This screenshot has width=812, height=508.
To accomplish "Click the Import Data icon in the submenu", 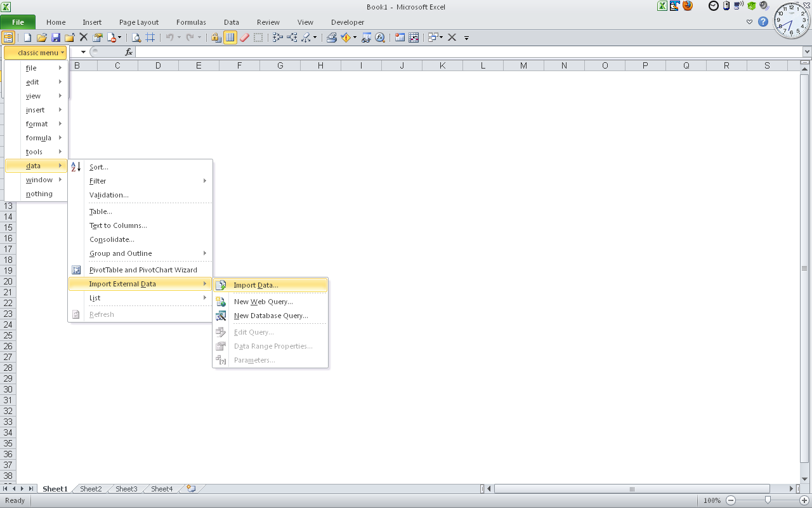I will point(221,285).
